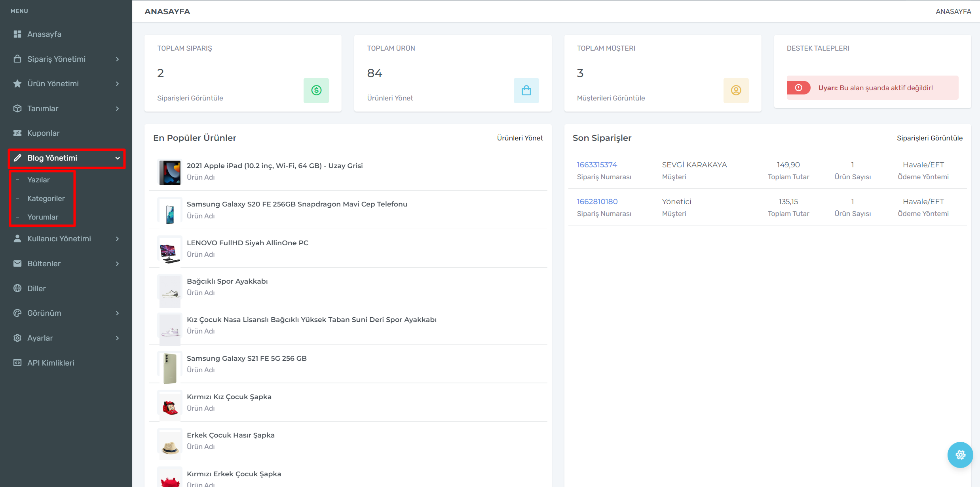
Task: Expand the Ürün Yönetimi submenu arrow
Action: 117,83
